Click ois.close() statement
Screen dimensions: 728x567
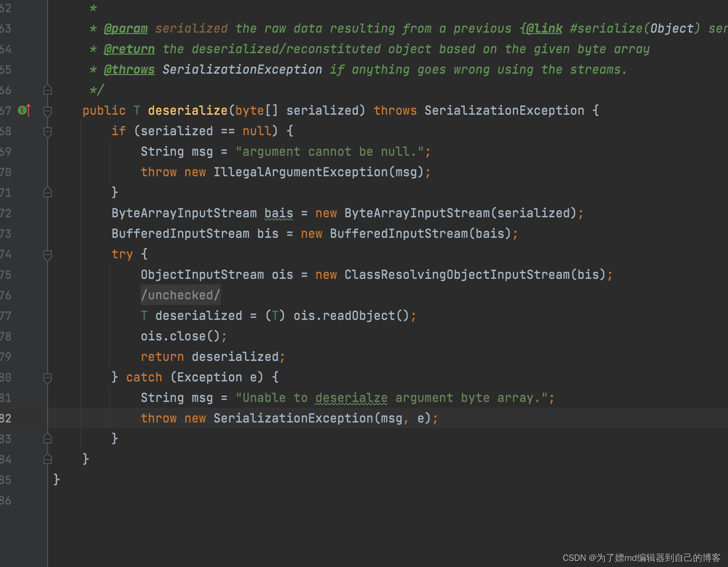184,336
